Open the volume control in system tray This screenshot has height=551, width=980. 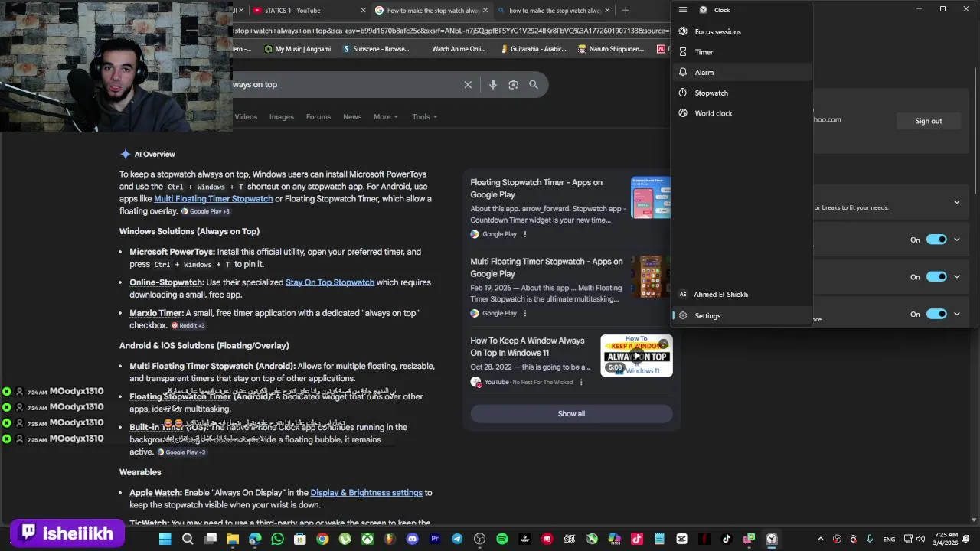[920, 539]
